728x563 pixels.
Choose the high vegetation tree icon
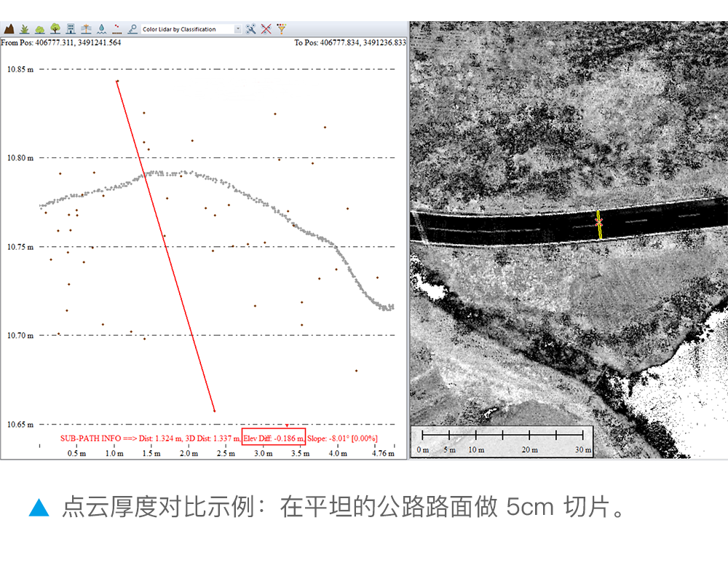[x=55, y=29]
